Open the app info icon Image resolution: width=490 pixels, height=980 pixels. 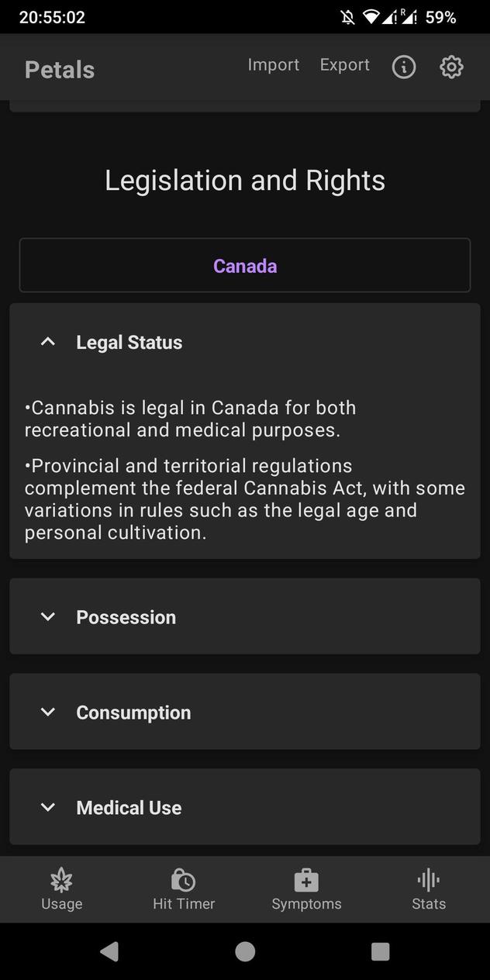point(403,67)
